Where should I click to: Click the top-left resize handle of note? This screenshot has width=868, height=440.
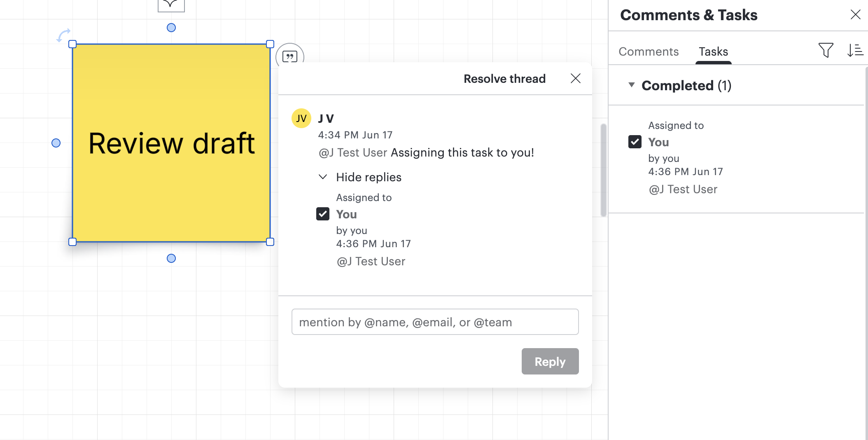pos(72,44)
